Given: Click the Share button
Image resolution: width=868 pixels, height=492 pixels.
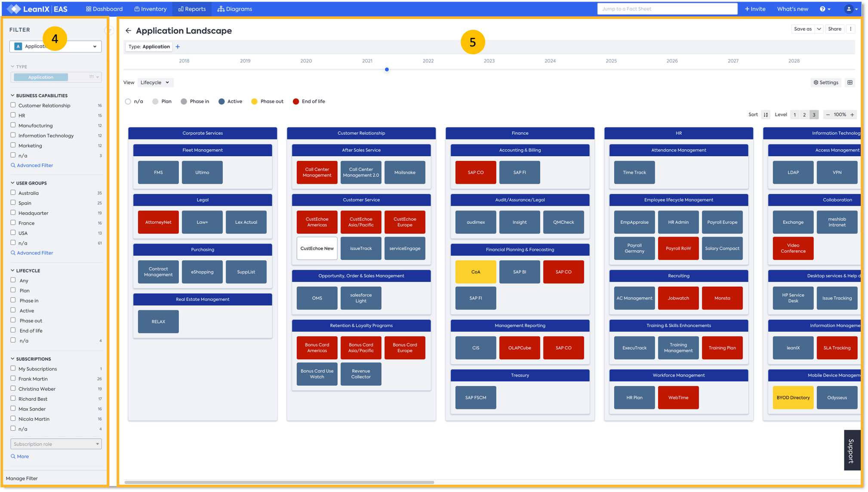Looking at the screenshot, I should [834, 29].
